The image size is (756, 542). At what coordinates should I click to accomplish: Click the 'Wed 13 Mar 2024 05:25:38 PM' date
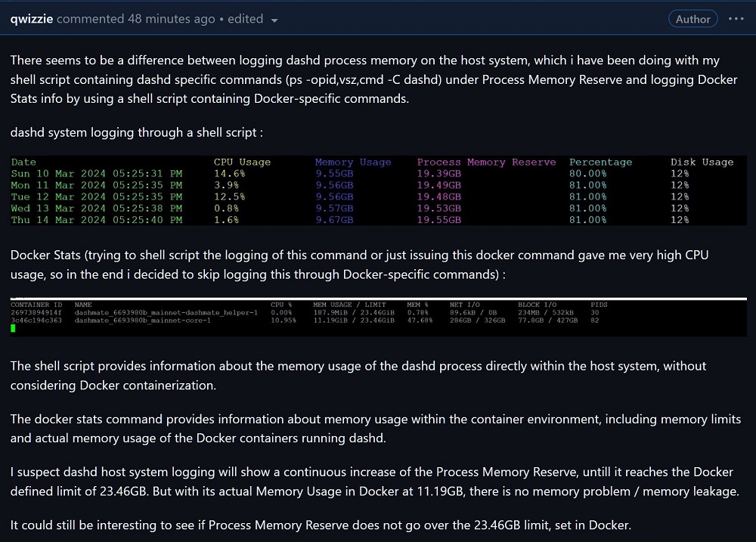click(97, 209)
